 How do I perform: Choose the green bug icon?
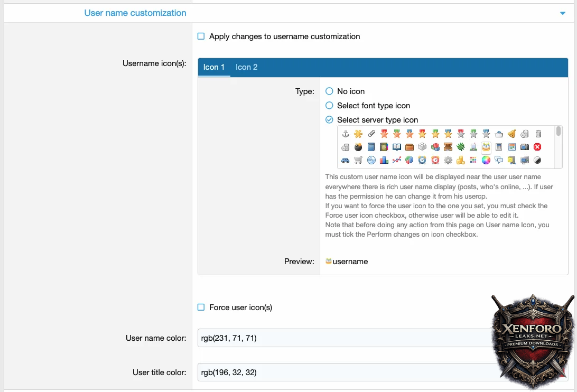[x=461, y=147]
